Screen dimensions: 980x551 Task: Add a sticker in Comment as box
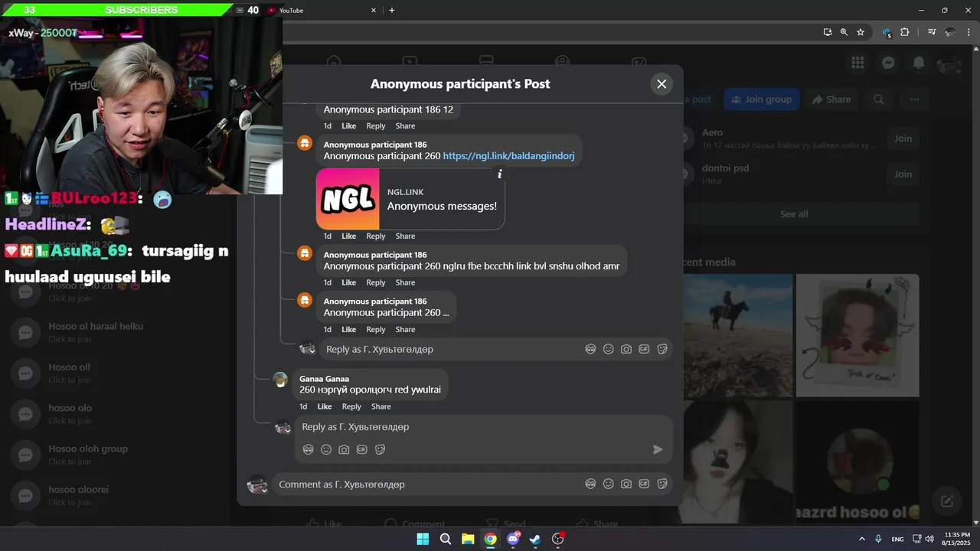coord(662,484)
